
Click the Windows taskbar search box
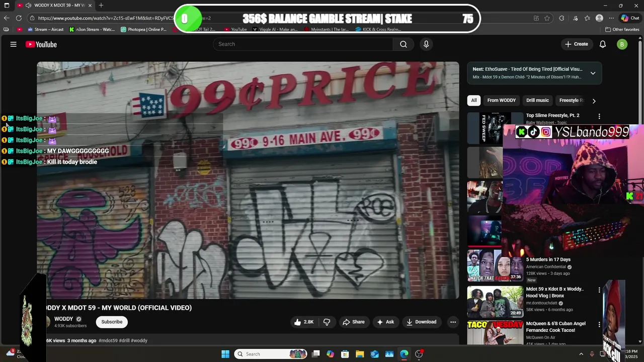271,354
